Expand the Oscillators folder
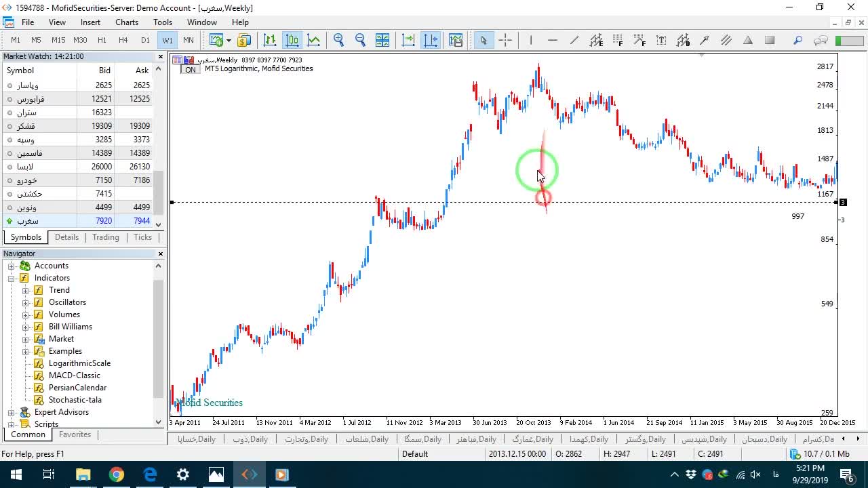Viewport: 868px width, 488px height. (26, 302)
